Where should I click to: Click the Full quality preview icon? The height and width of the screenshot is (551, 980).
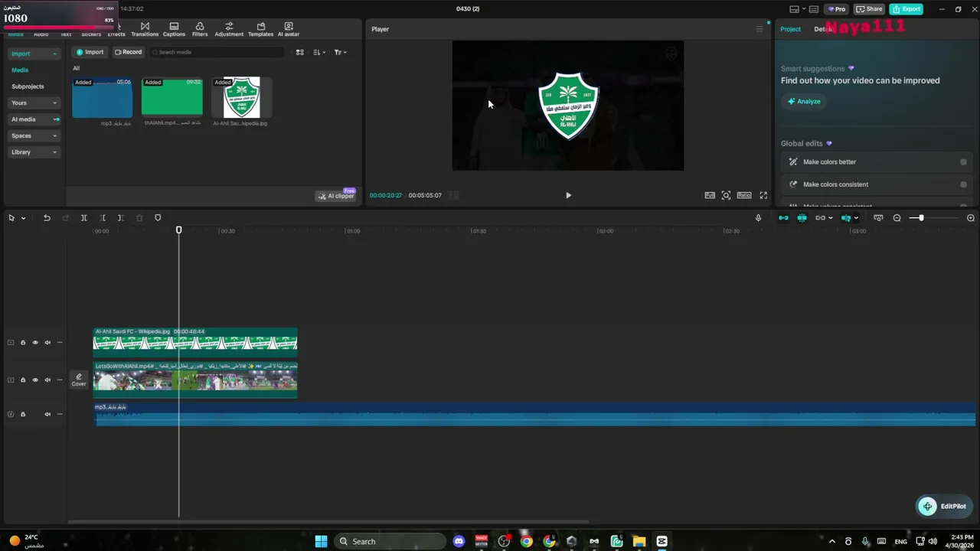[x=710, y=195]
